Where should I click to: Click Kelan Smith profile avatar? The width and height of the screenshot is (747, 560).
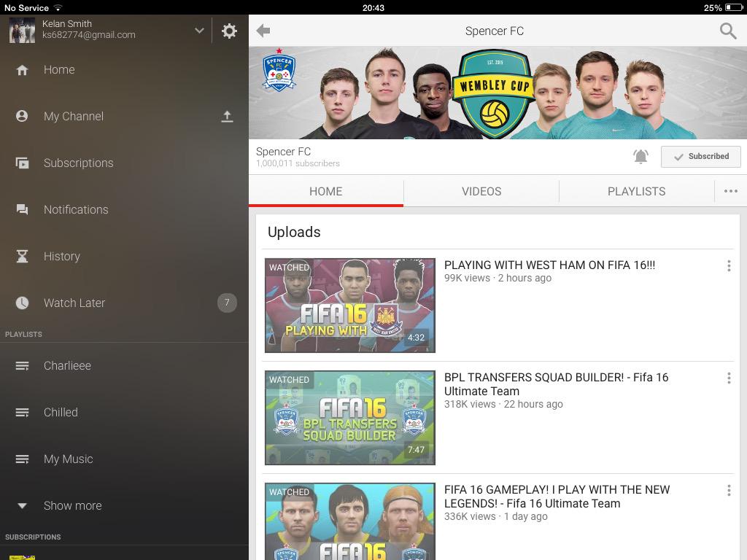point(22,31)
